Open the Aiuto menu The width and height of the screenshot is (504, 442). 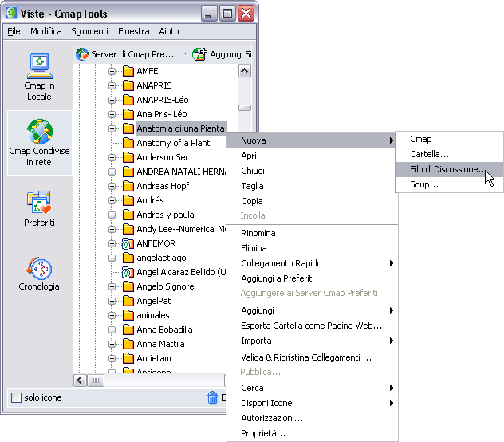tap(169, 31)
